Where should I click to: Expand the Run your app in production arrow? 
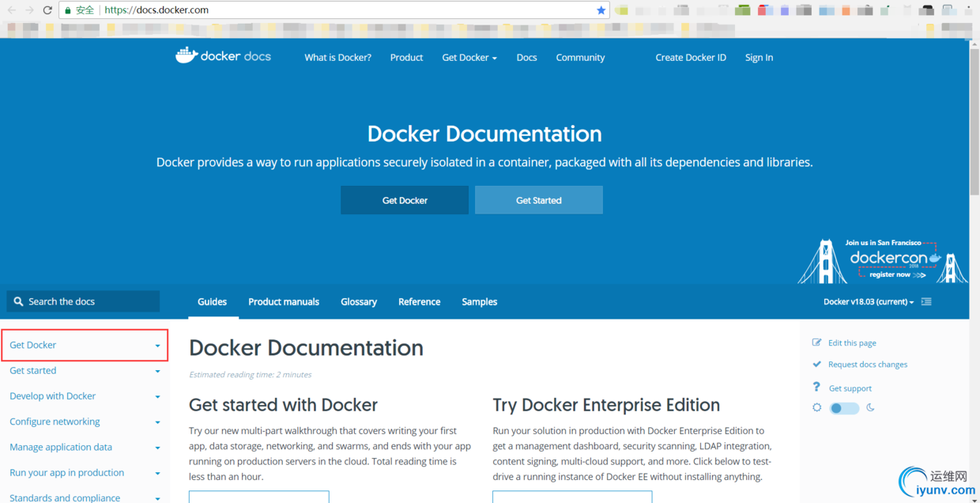157,473
